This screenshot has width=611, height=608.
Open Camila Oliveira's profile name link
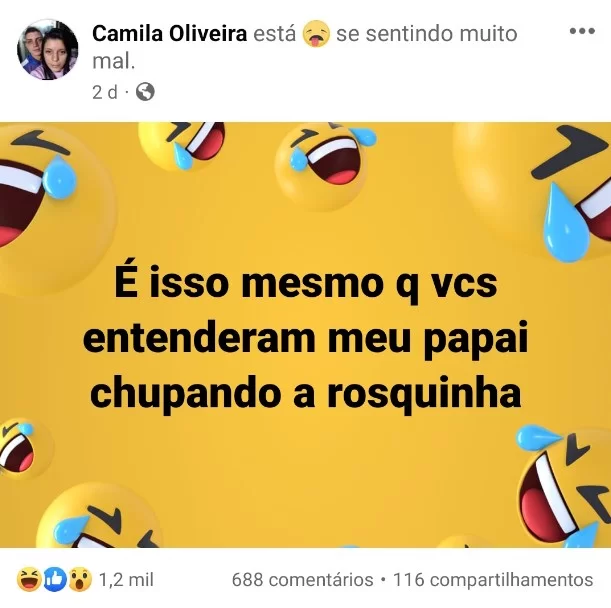click(170, 34)
